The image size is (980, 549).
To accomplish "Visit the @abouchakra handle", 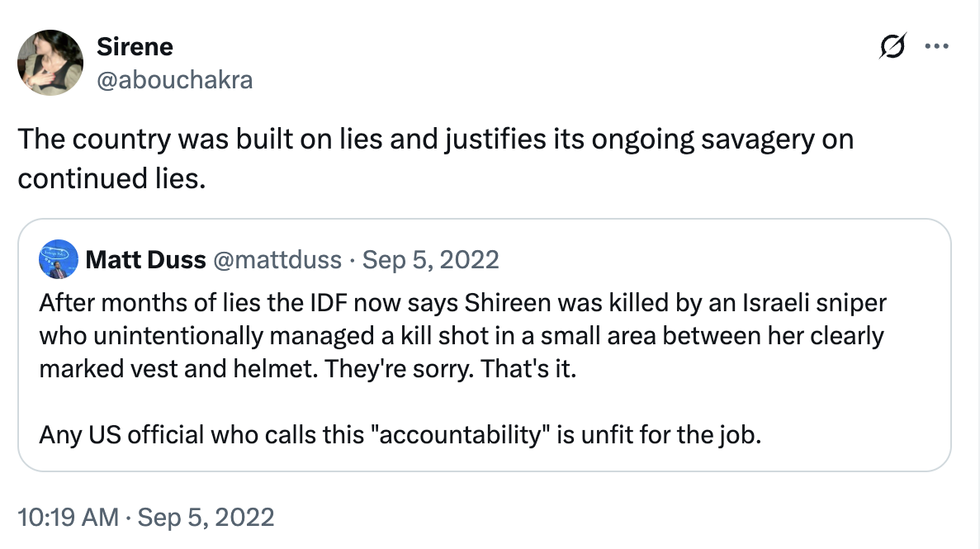I will click(x=174, y=79).
